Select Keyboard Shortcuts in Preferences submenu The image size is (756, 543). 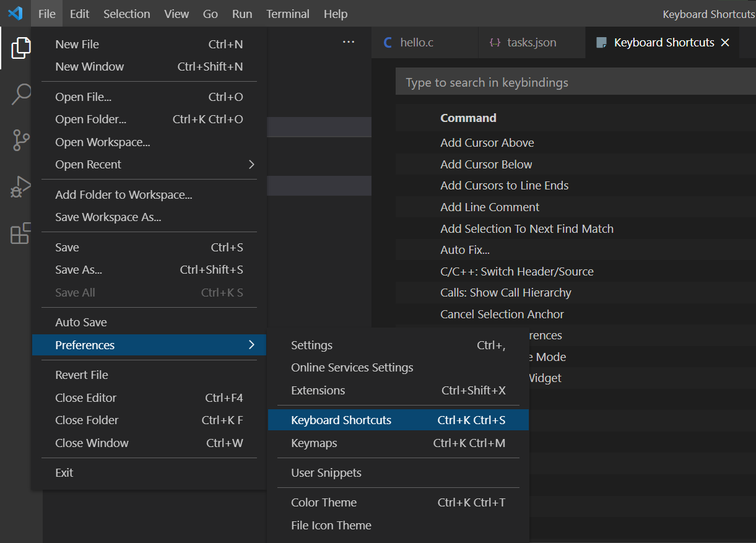(398, 420)
